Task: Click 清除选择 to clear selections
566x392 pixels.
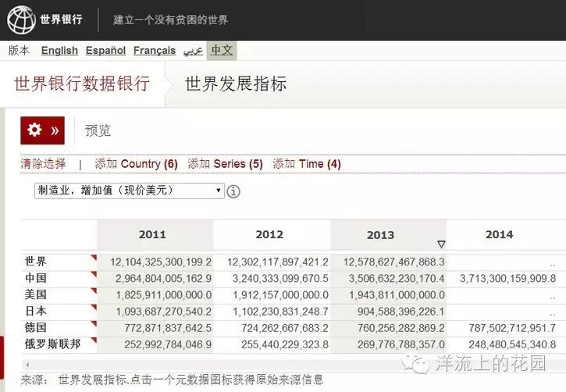Action: coord(43,164)
